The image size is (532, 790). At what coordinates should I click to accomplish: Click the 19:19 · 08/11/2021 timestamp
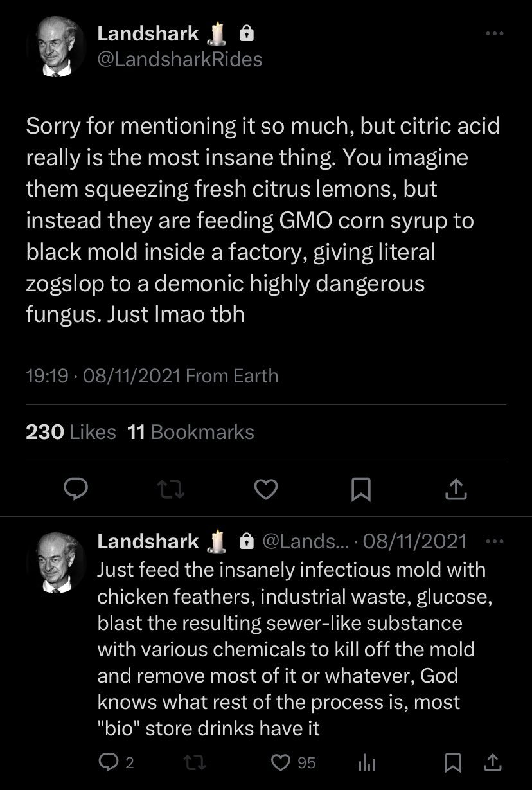103,375
